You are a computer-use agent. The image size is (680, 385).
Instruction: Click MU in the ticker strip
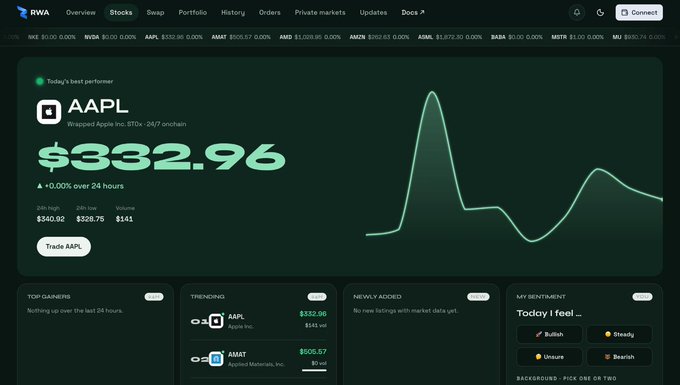638,37
